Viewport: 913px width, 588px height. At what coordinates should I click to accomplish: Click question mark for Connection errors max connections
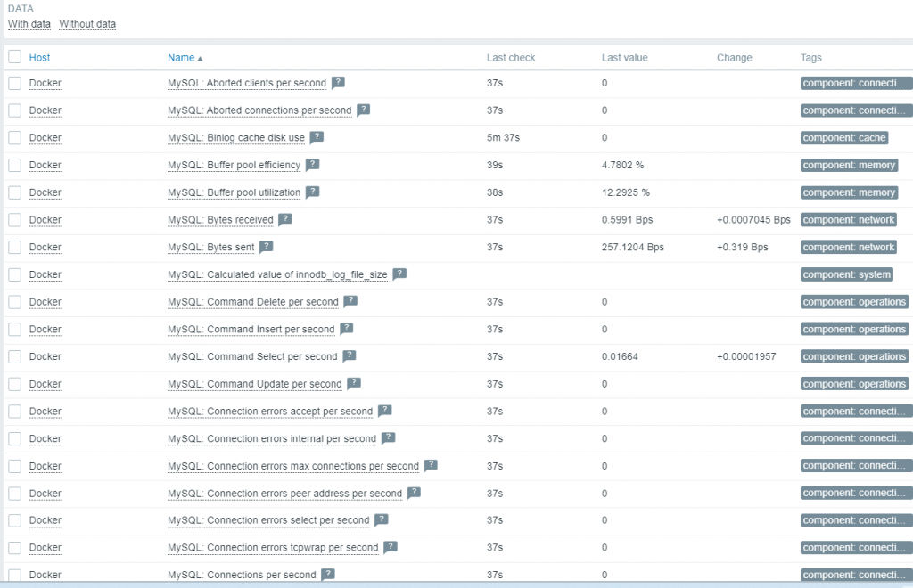[x=431, y=465]
